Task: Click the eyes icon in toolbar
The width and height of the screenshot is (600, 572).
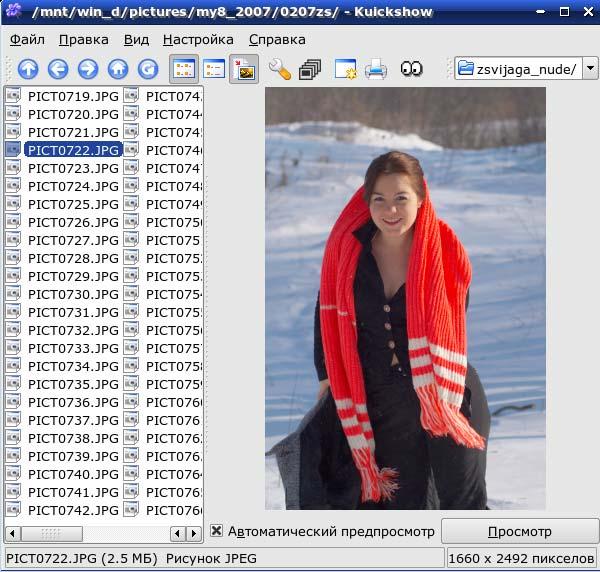Action: click(x=411, y=69)
